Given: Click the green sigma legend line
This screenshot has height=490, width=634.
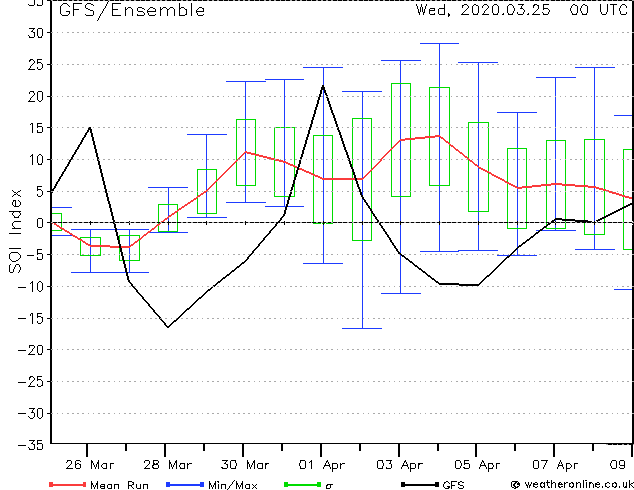Looking at the screenshot, I should (x=302, y=484).
